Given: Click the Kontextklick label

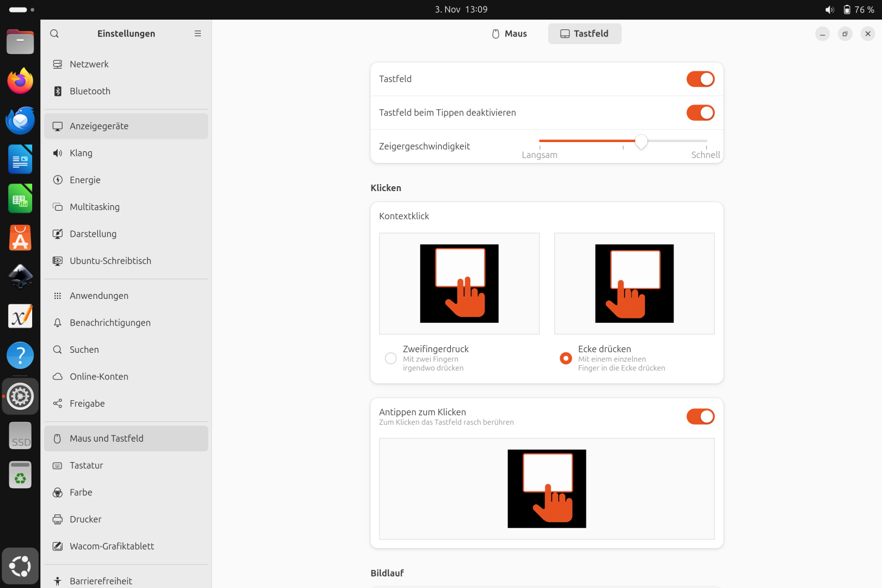Looking at the screenshot, I should point(404,216).
